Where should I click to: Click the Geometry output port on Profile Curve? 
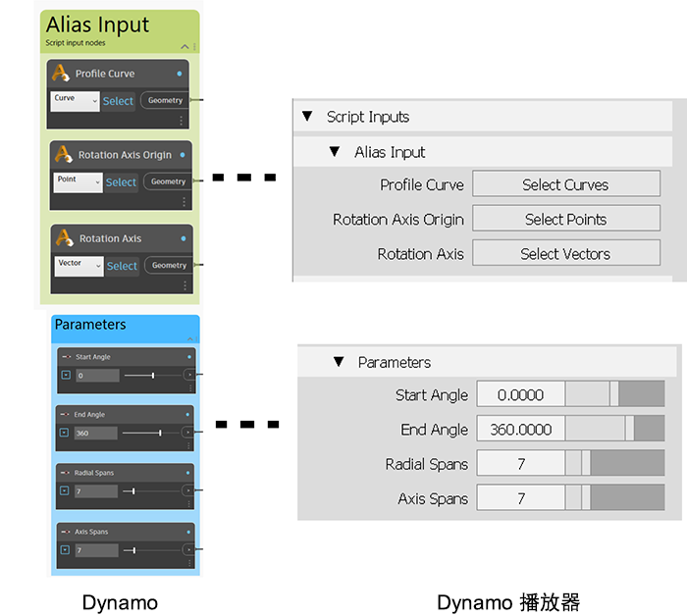coord(165,100)
